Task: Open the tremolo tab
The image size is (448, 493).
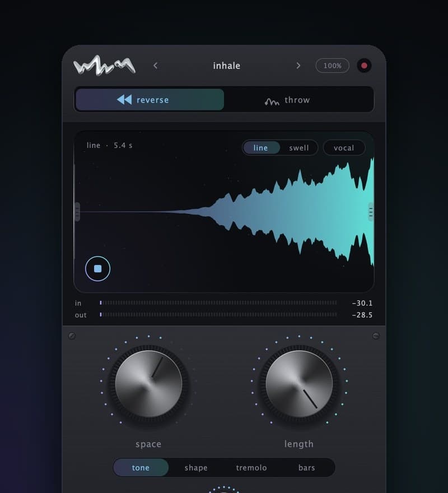Action: coord(251,468)
